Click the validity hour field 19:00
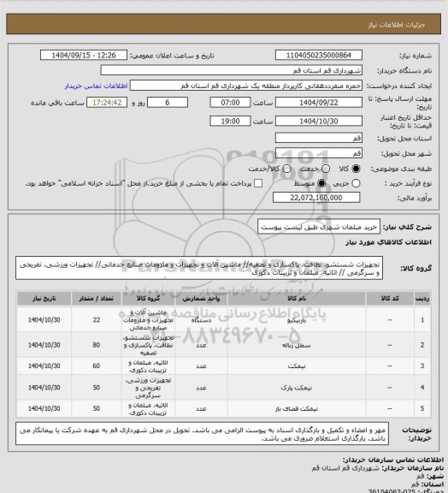 click(x=230, y=121)
